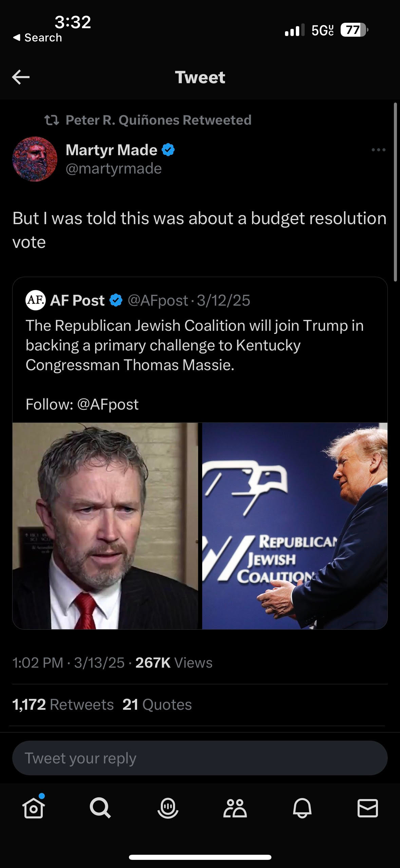Tap AF Post verified checkmark badge
Image resolution: width=400 pixels, height=868 pixels.
[116, 301]
